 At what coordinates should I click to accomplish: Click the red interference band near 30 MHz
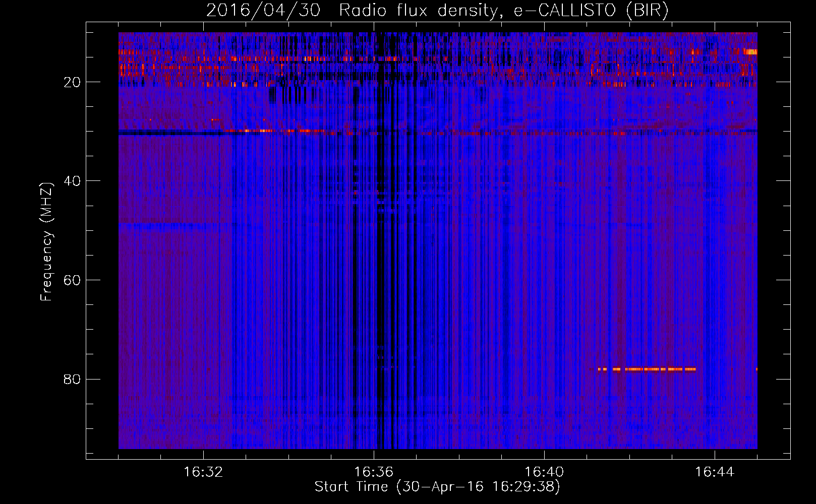pos(489,133)
